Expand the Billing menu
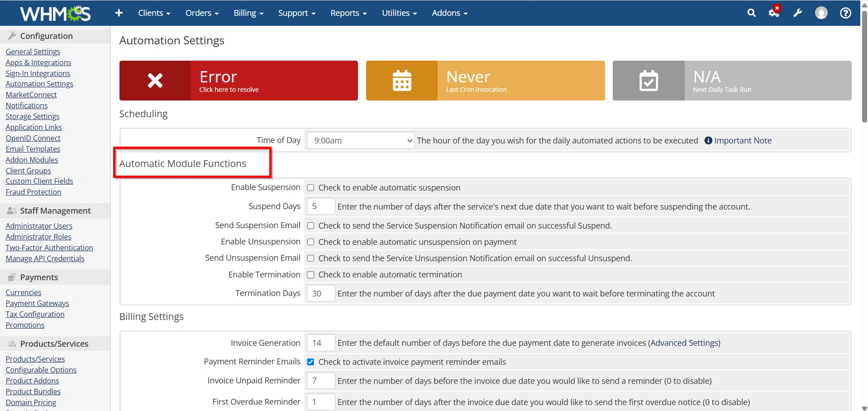The height and width of the screenshot is (411, 868). click(248, 13)
